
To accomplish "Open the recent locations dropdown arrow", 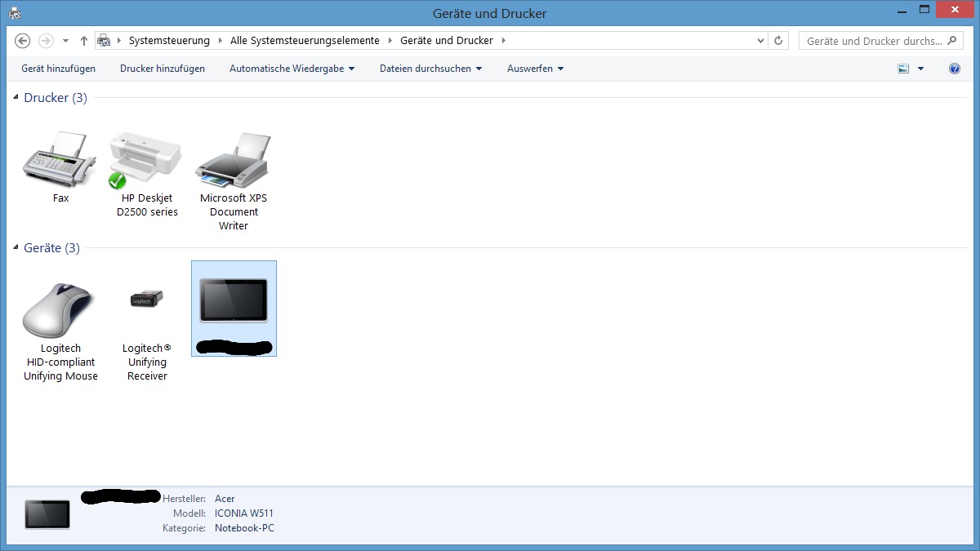I will coord(65,41).
